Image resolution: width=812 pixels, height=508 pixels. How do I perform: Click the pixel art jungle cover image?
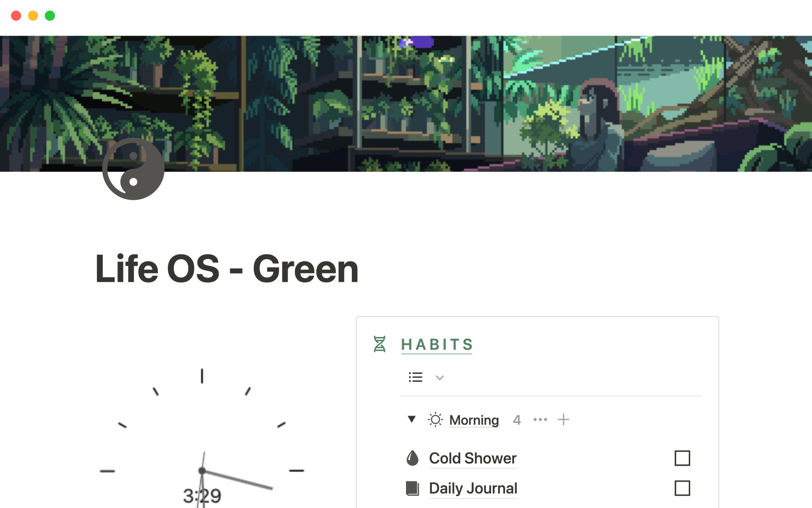(x=406, y=104)
